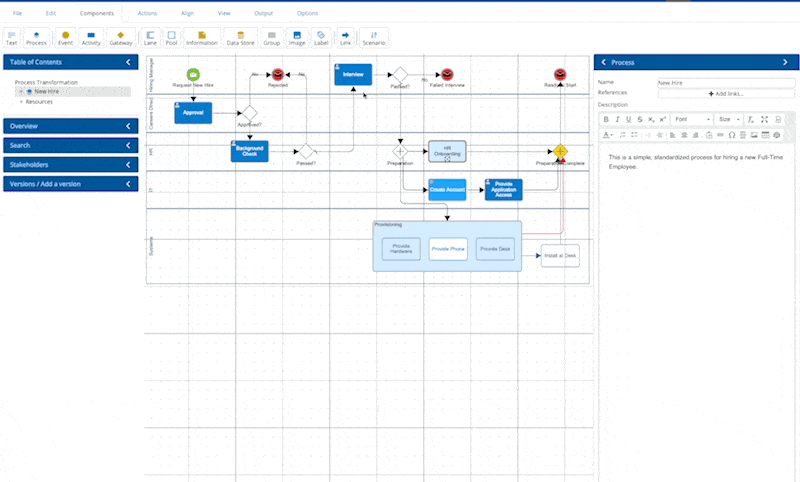Choose the Activity component tool

(91, 38)
